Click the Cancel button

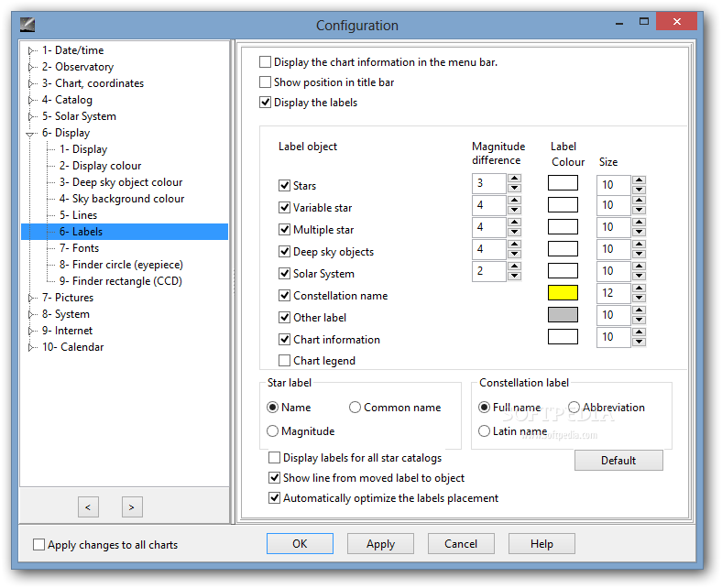[461, 544]
